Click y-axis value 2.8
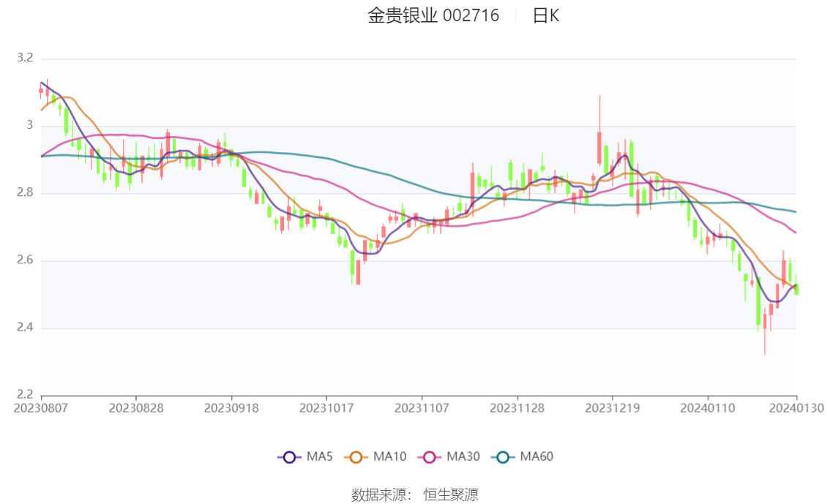 point(25,192)
